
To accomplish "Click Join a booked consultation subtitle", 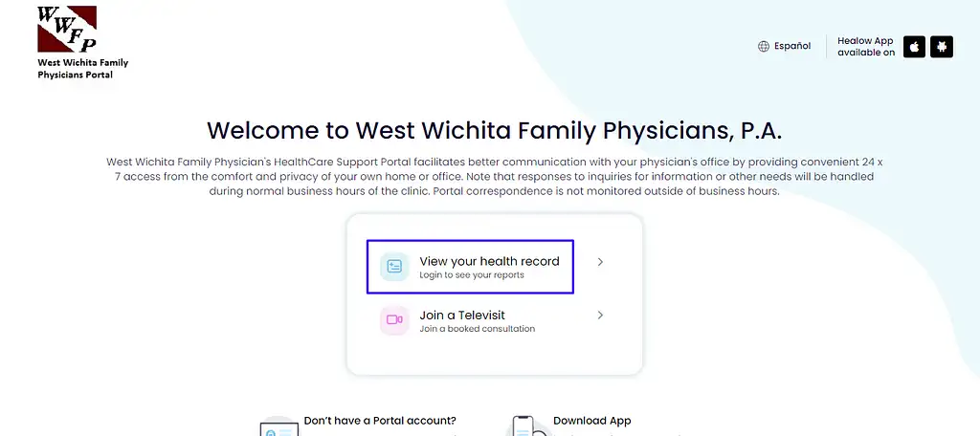I will [x=477, y=329].
